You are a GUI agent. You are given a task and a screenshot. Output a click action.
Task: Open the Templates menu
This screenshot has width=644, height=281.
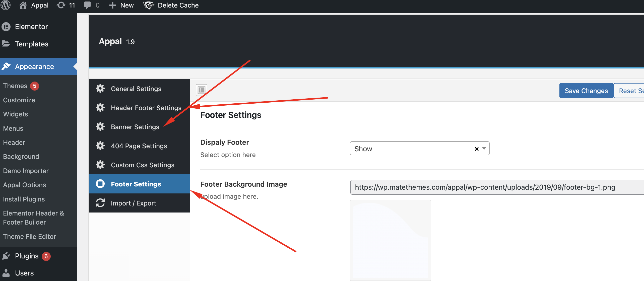click(x=39, y=44)
